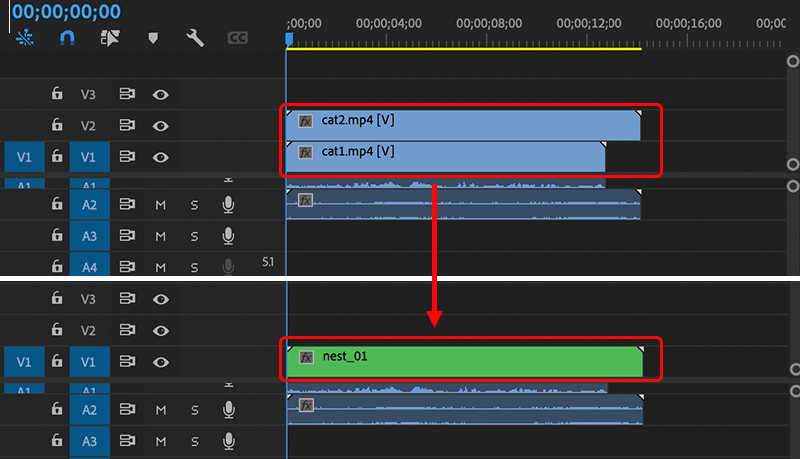Viewport: 800px width, 459px height.
Task: Click the fx badge on the nest_01 clip
Action: 306,356
